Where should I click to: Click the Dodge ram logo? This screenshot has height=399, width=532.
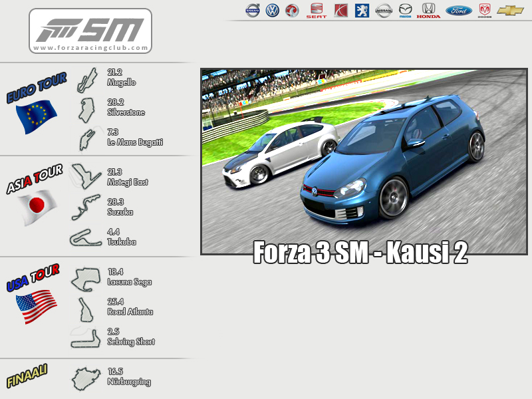pos(484,10)
